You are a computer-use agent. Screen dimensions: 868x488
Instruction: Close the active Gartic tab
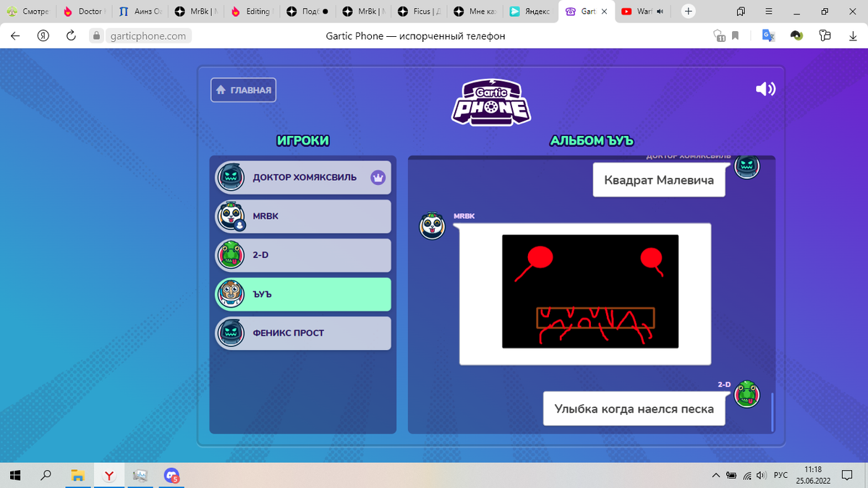[604, 12]
